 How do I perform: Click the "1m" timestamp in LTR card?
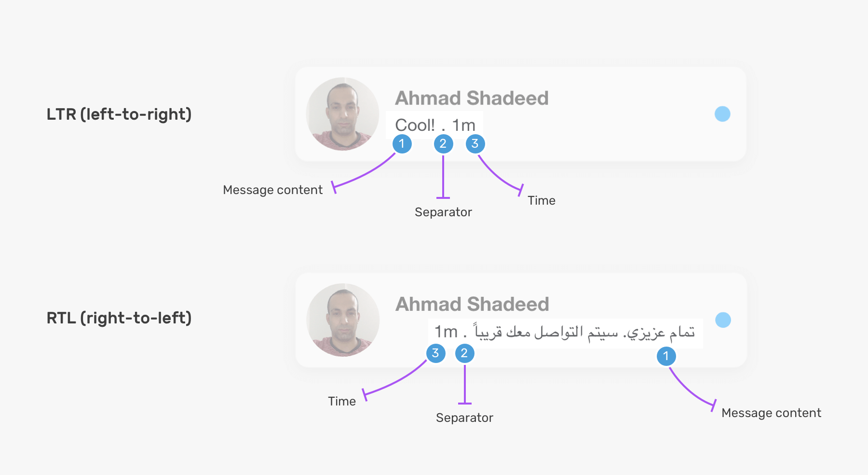coord(463,126)
